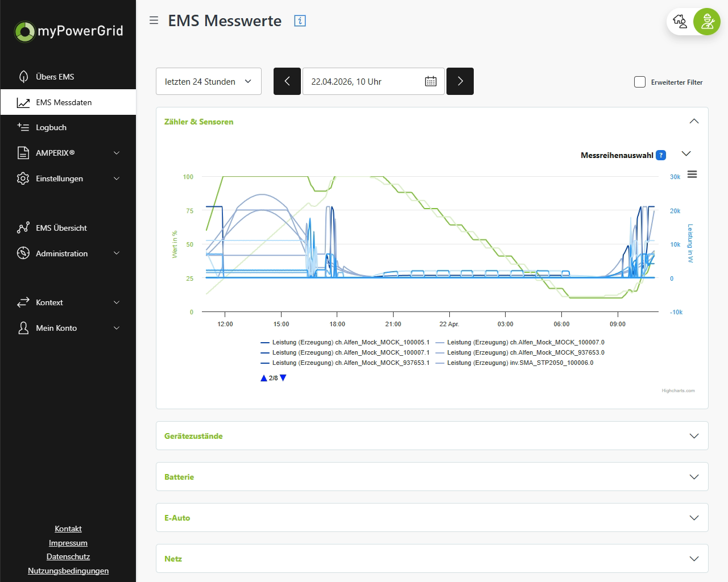This screenshot has height=582, width=728.
Task: Open Administration menu label
Action: (61, 253)
